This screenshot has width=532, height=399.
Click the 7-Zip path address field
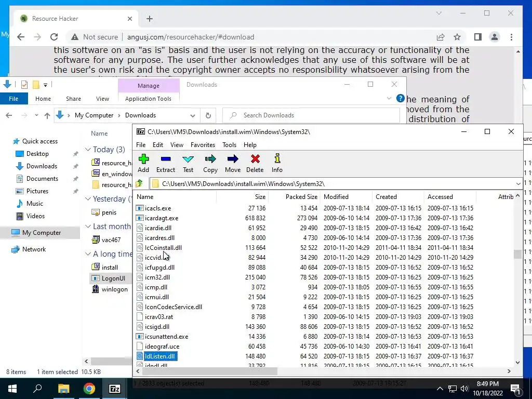pos(332,183)
